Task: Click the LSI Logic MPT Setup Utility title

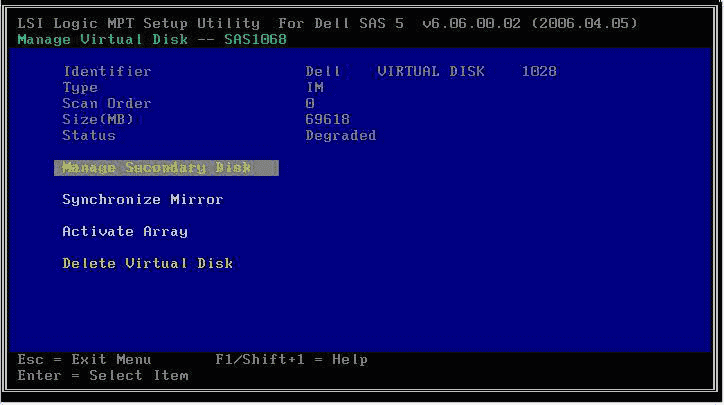Action: 327,23
